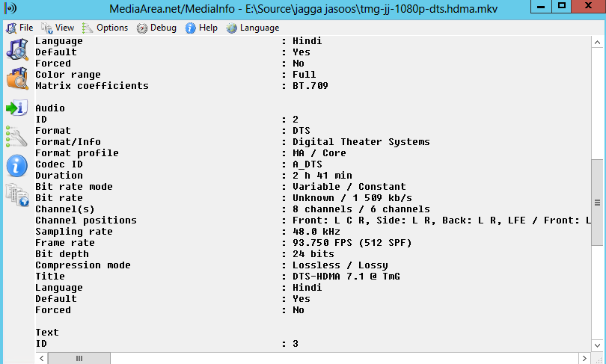Click the MediaInfo app icon in title bar
This screenshot has width=606, height=364.
pos(10,7)
